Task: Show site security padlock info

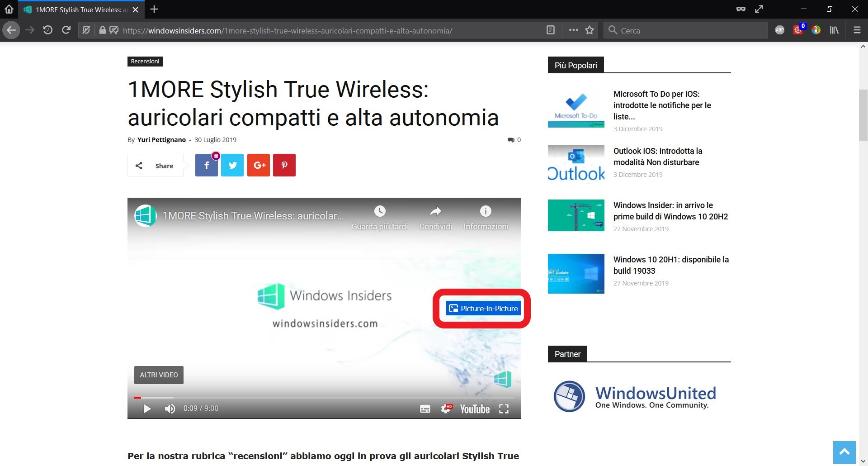Action: (103, 30)
